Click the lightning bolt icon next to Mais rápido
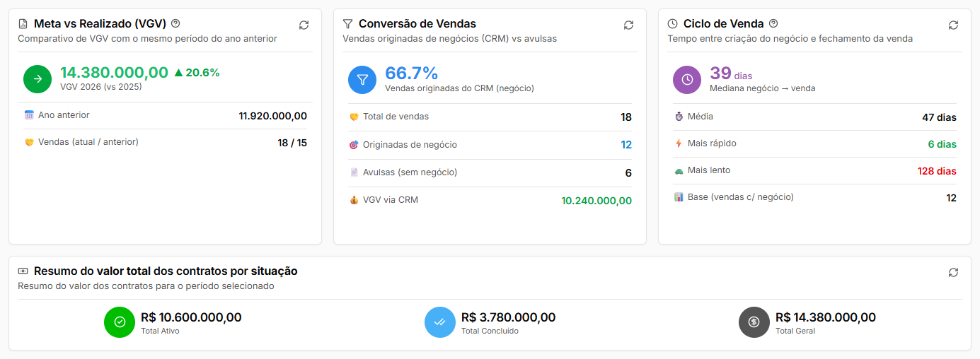This screenshot has width=980, height=359. click(679, 143)
